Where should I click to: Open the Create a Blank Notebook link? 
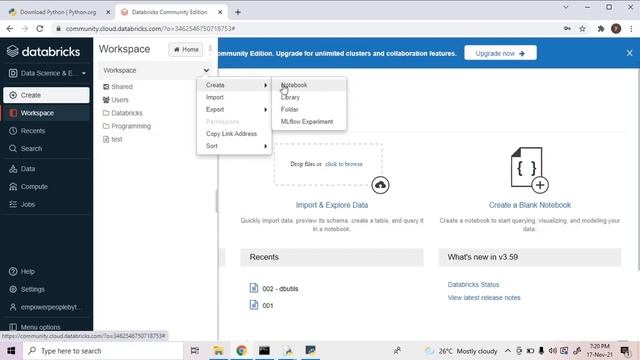pyautogui.click(x=530, y=205)
